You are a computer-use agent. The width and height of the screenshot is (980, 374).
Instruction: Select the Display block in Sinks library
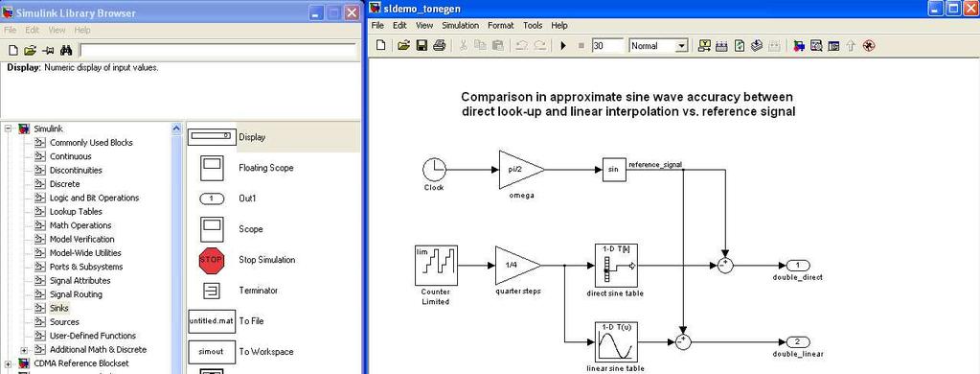tap(212, 137)
